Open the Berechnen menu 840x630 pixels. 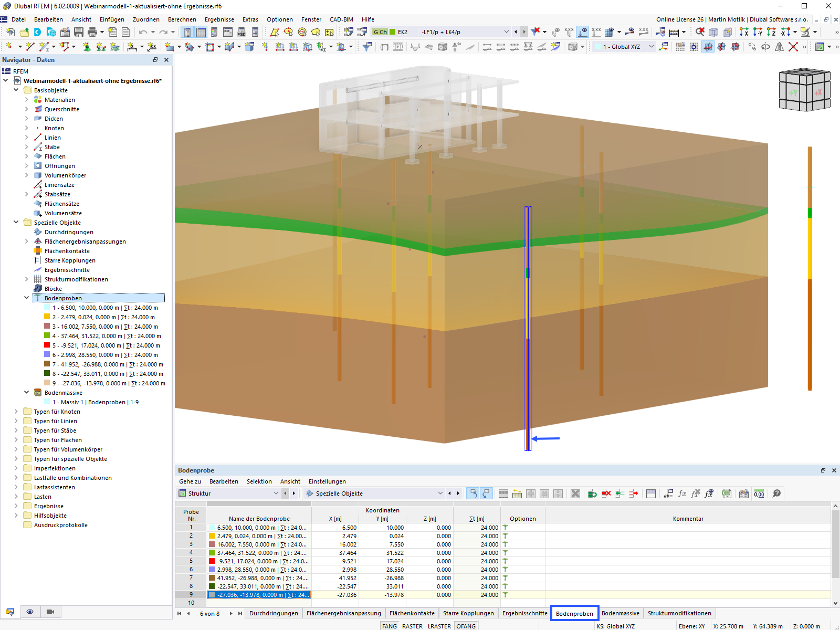[x=182, y=19]
